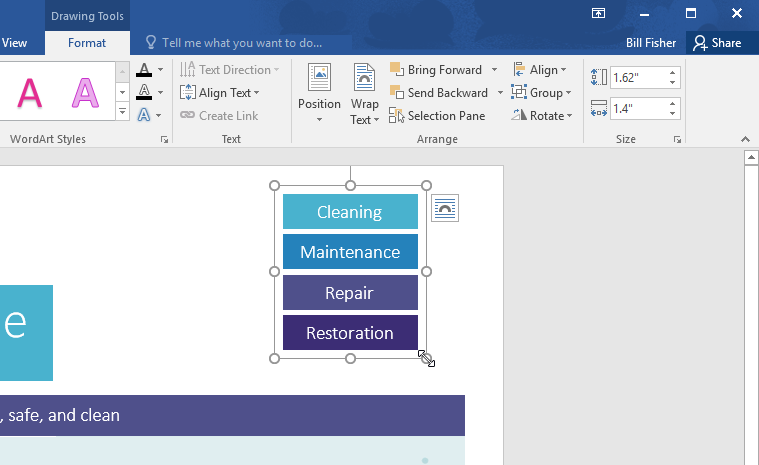The height and width of the screenshot is (465, 759).
Task: Click the Text Outline icon
Action: point(144,93)
